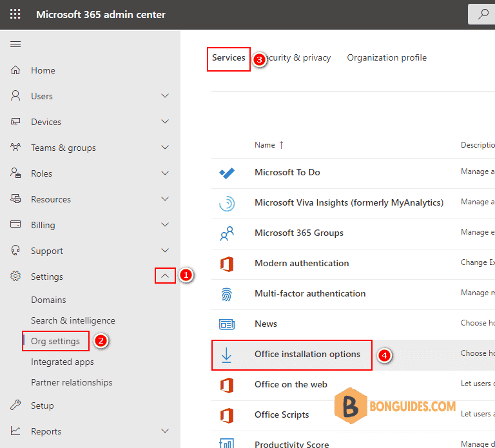495x448 pixels.
Task: Click the Office on the web icon
Action: click(x=227, y=385)
